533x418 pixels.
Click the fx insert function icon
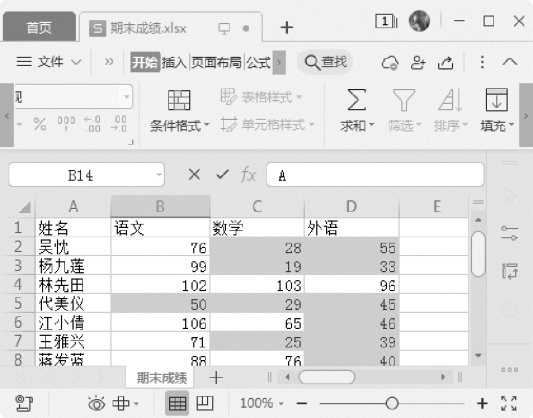coord(248,175)
